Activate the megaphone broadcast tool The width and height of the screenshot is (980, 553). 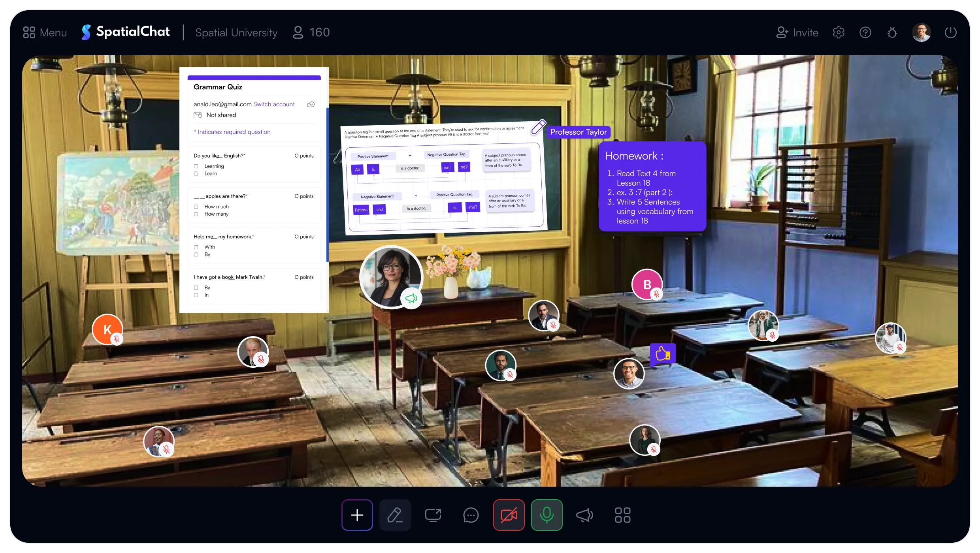[x=584, y=515]
